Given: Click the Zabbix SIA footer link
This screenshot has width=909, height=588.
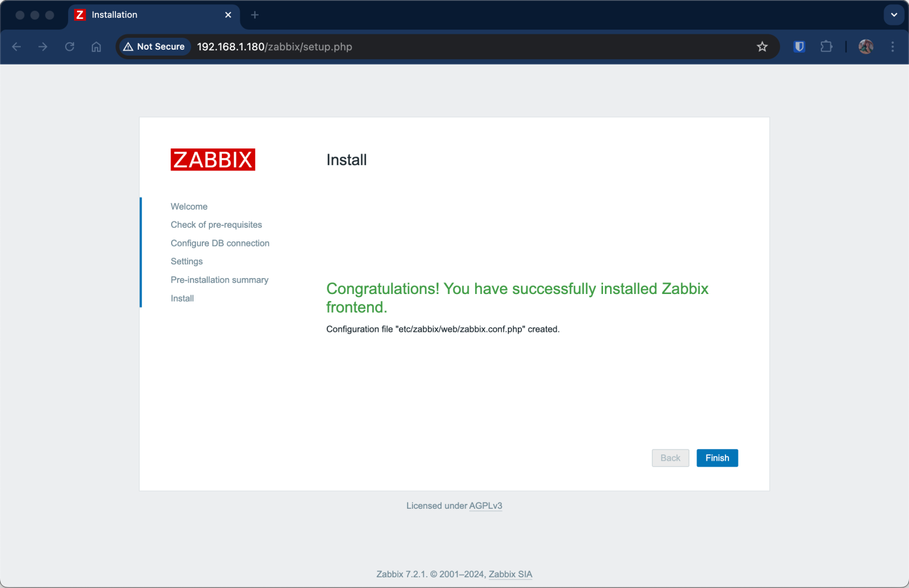Looking at the screenshot, I should click(x=510, y=574).
